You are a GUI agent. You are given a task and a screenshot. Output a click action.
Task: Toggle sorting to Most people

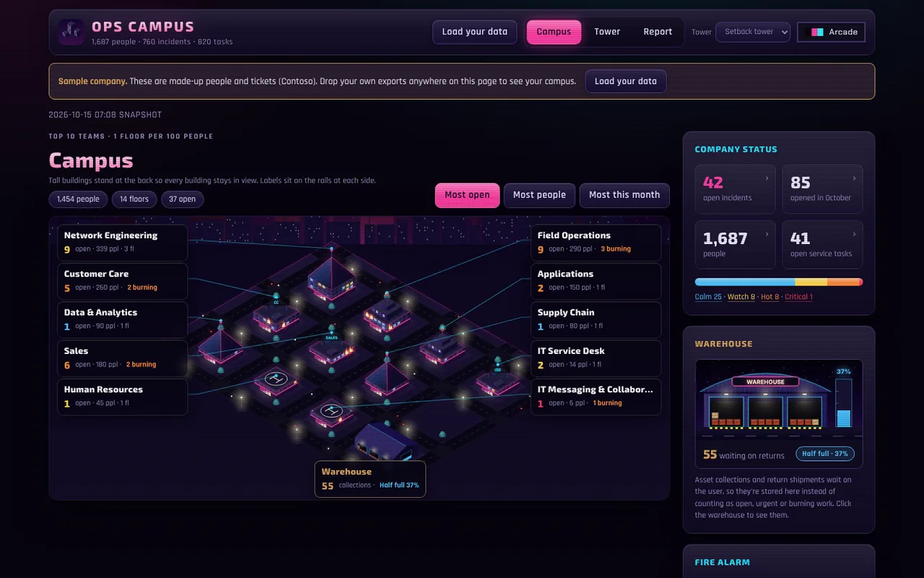(x=539, y=195)
